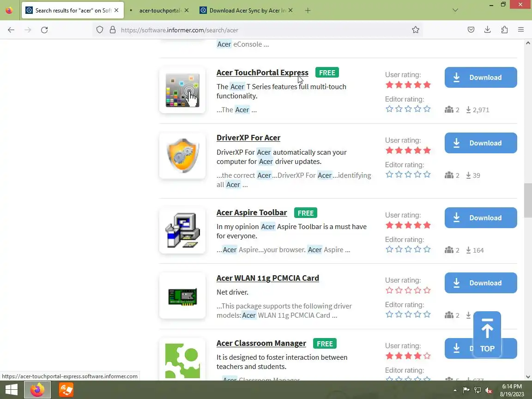The height and width of the screenshot is (399, 532).
Task: Download Acer TouchPortal Express
Action: click(x=481, y=78)
